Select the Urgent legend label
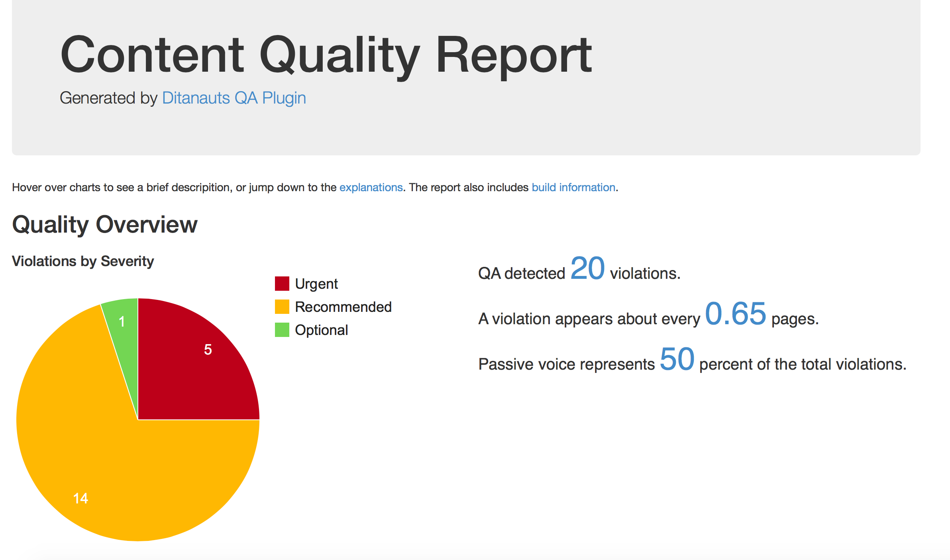 (316, 284)
